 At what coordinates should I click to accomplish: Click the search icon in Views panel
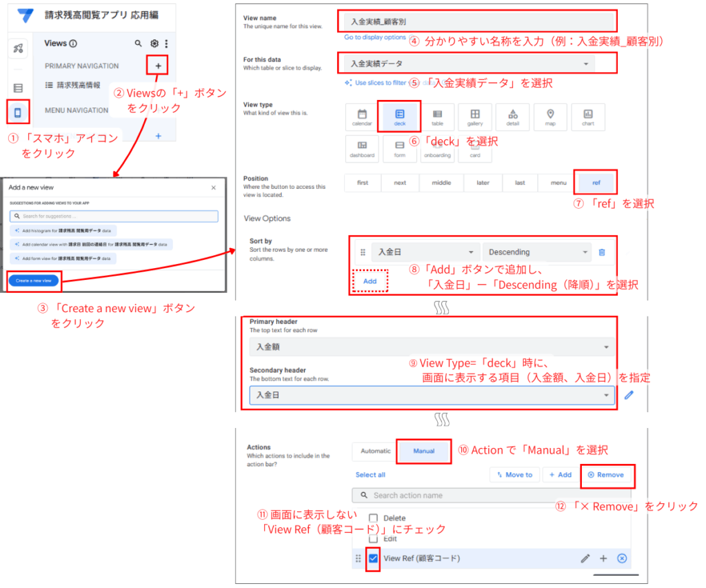(x=138, y=43)
